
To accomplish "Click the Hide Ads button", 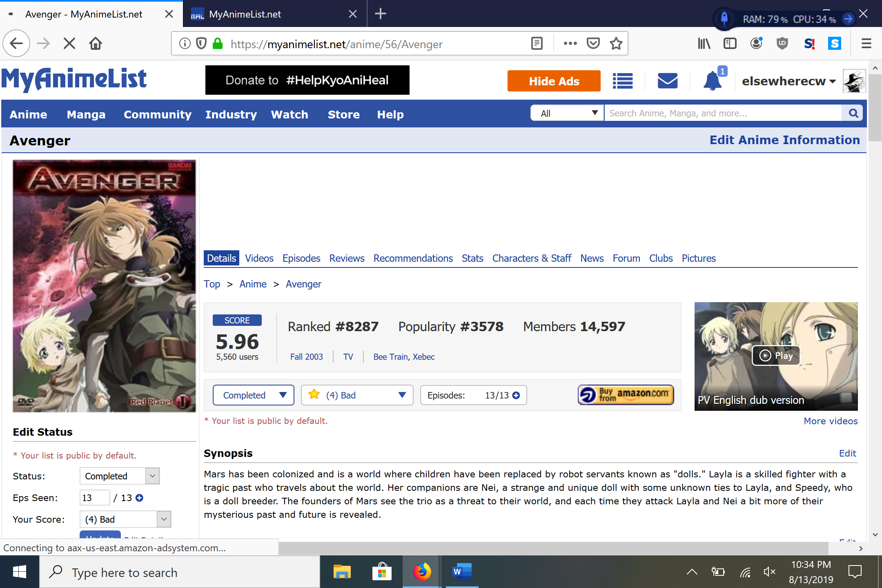I will tap(554, 81).
